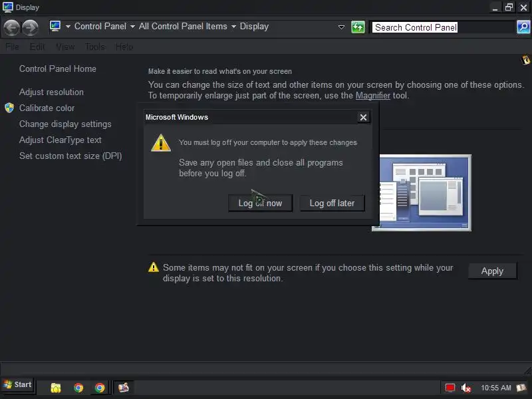
Task: Click the Display breadcrumb
Action: point(254,27)
